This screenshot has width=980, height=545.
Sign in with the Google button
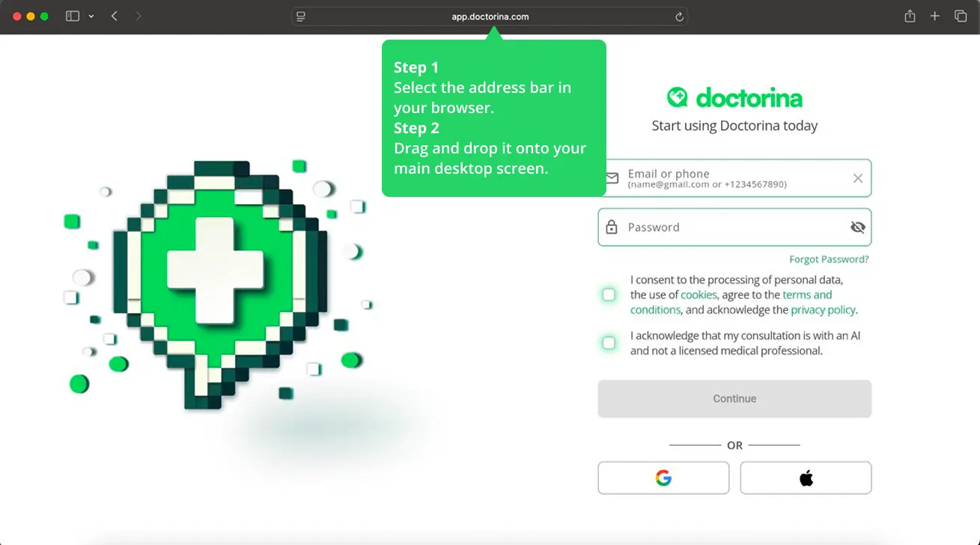663,478
